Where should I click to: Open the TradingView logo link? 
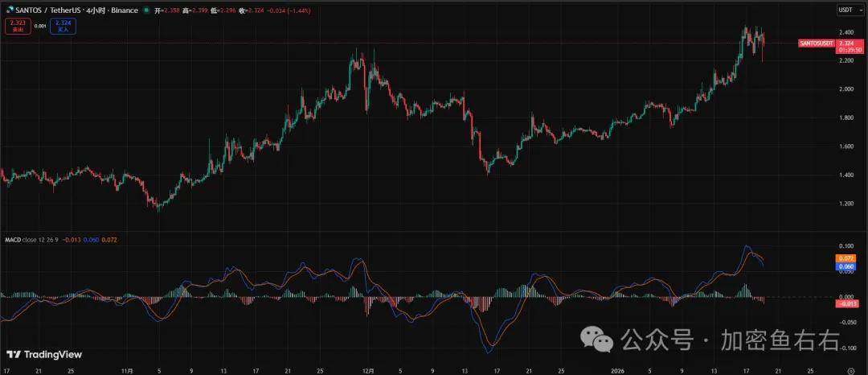pyautogui.click(x=44, y=355)
